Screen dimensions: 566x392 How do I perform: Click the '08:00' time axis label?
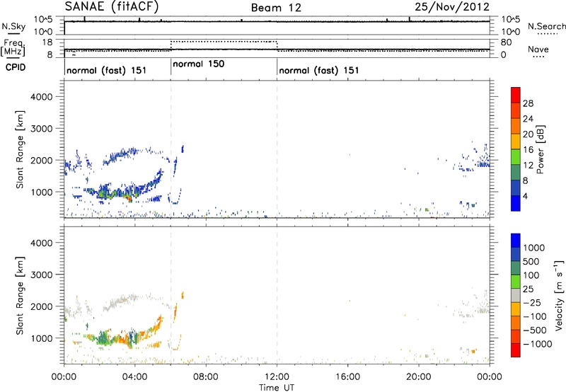point(206,377)
